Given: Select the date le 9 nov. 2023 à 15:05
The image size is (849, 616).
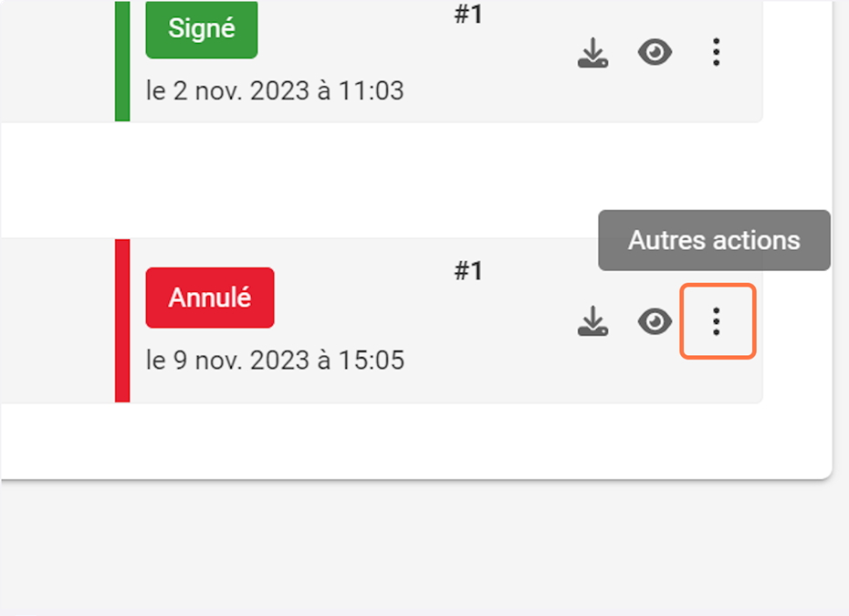Looking at the screenshot, I should tap(275, 360).
